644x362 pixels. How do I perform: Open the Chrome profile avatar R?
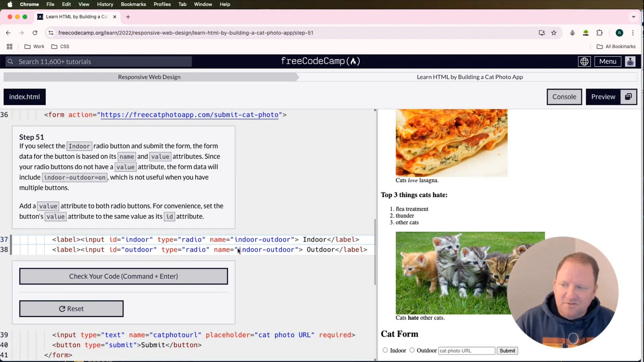619,33
